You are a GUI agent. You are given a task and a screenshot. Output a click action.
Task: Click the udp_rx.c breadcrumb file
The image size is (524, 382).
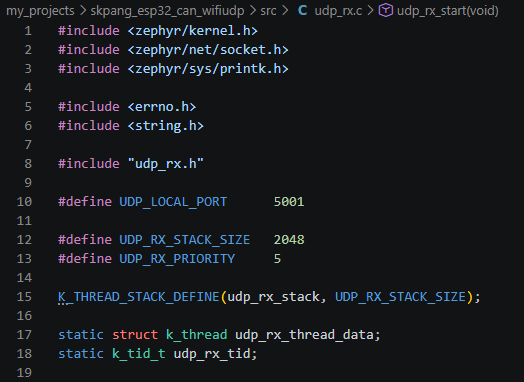338,11
